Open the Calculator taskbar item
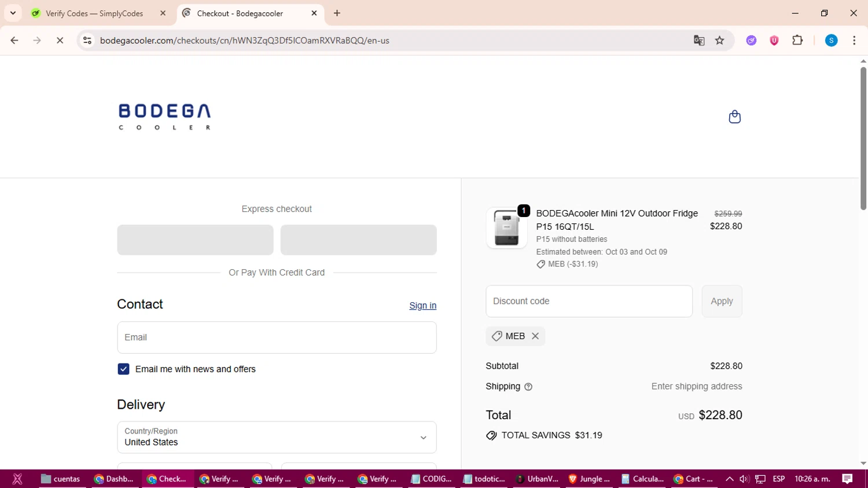 (642, 479)
